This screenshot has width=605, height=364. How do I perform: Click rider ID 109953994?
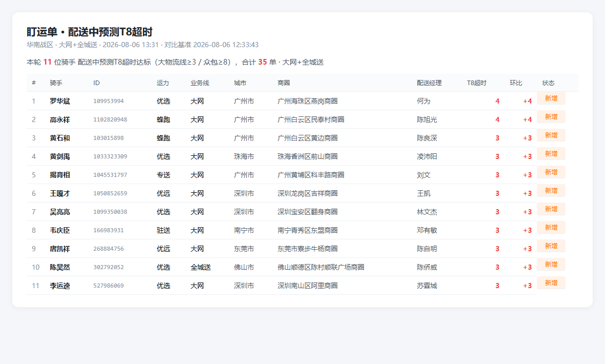108,101
